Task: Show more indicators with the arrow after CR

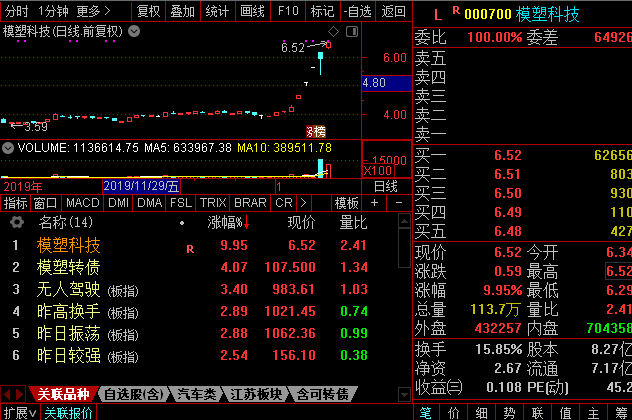Action: point(303,203)
